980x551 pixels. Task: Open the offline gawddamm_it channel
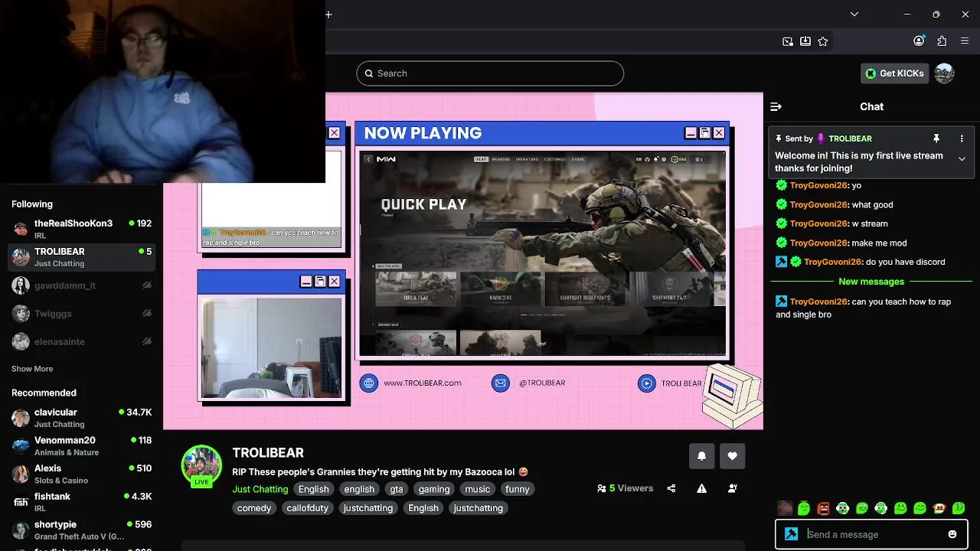(82, 285)
